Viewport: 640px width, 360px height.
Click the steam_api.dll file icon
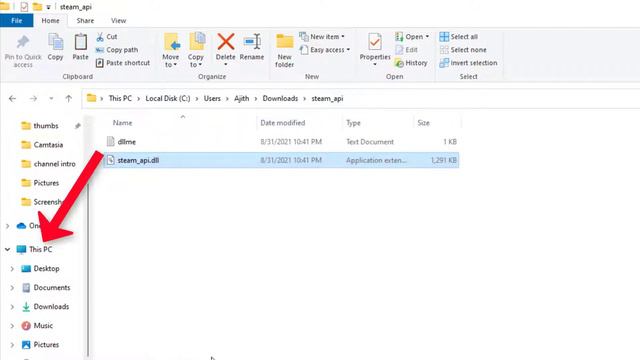pyautogui.click(x=111, y=160)
